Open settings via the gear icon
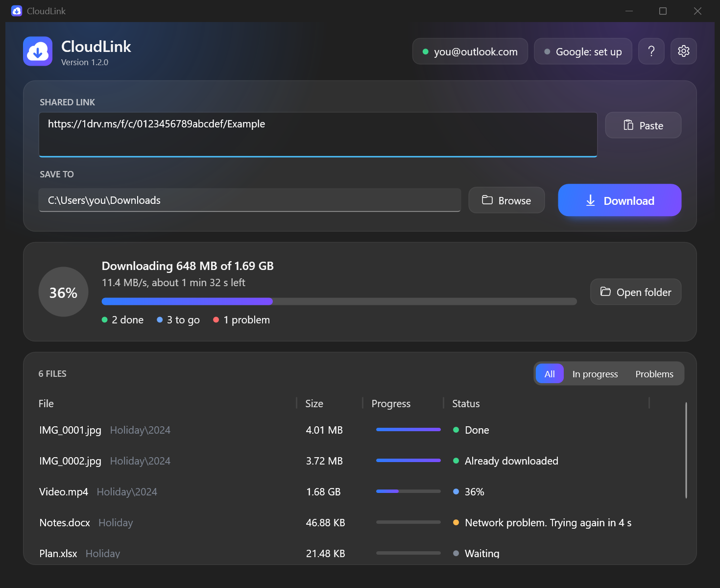The height and width of the screenshot is (588, 720). pyautogui.click(x=684, y=51)
